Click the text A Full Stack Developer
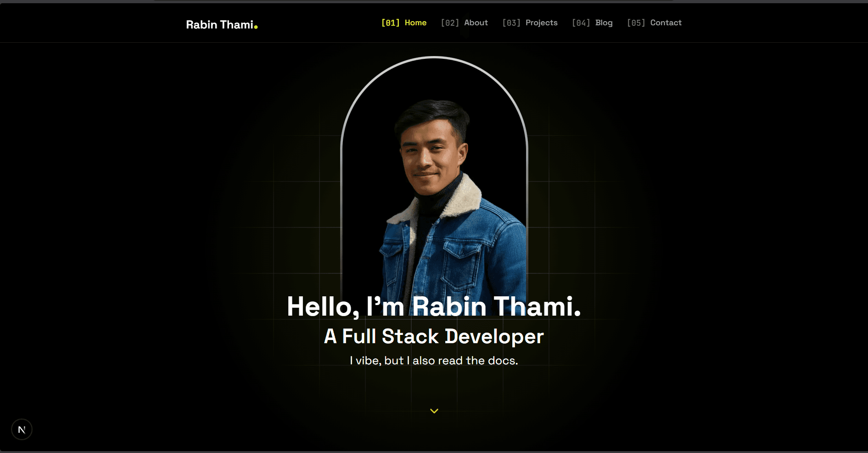The width and height of the screenshot is (868, 453). click(433, 336)
